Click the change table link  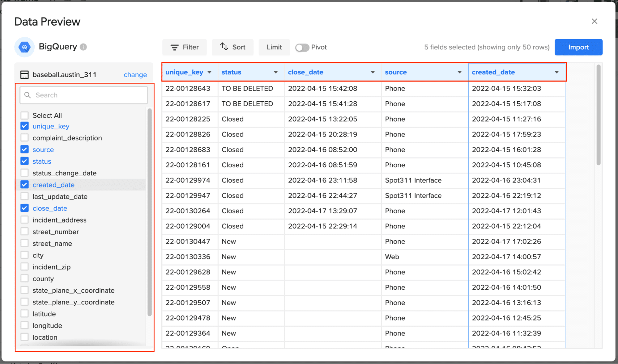(x=135, y=75)
